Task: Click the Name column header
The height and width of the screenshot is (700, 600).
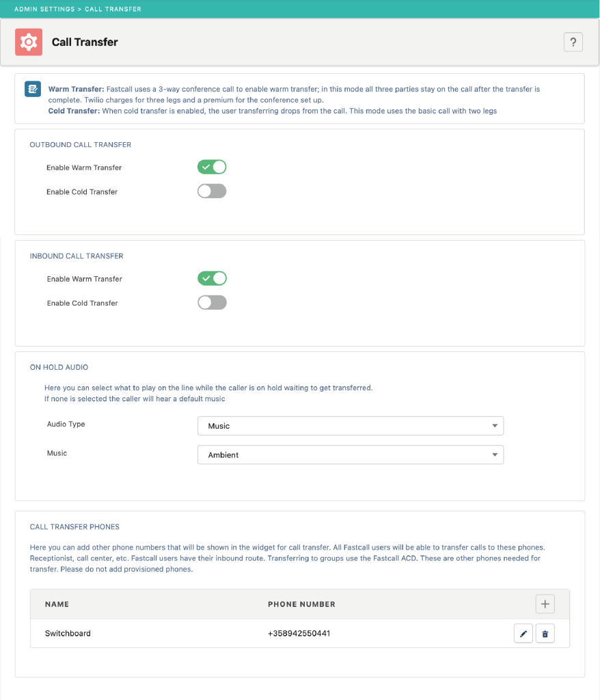Action: (x=57, y=604)
